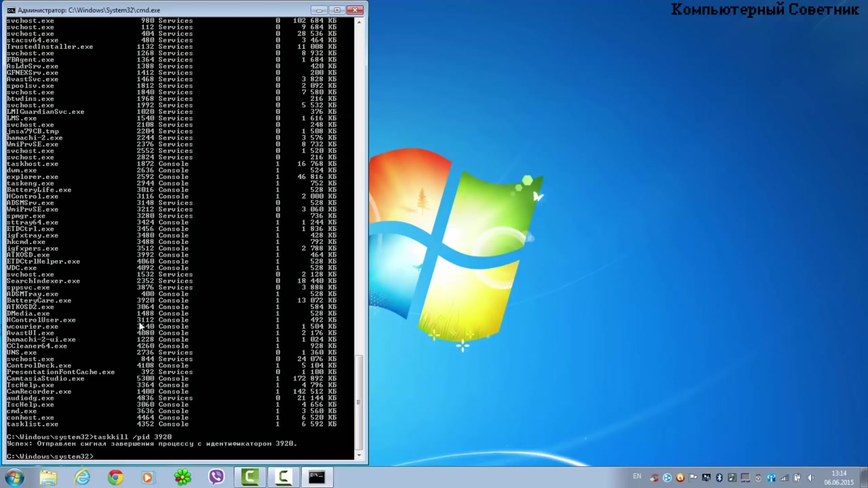Open the Bluetooth tray icon
The width and height of the screenshot is (868, 488).
coord(719,478)
